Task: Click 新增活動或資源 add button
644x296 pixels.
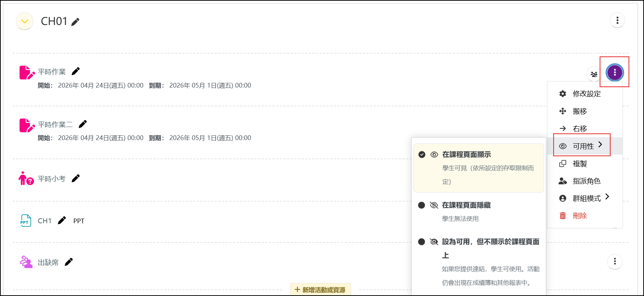Action: (320, 290)
